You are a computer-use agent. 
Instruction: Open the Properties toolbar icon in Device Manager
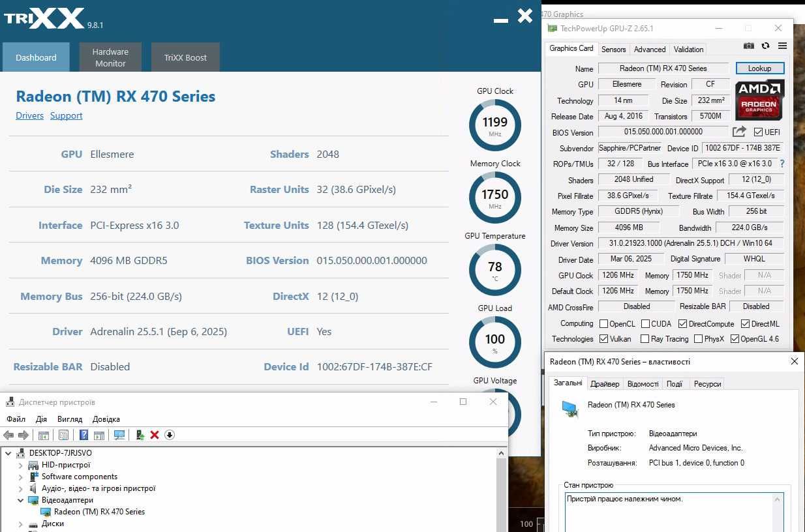point(63,435)
